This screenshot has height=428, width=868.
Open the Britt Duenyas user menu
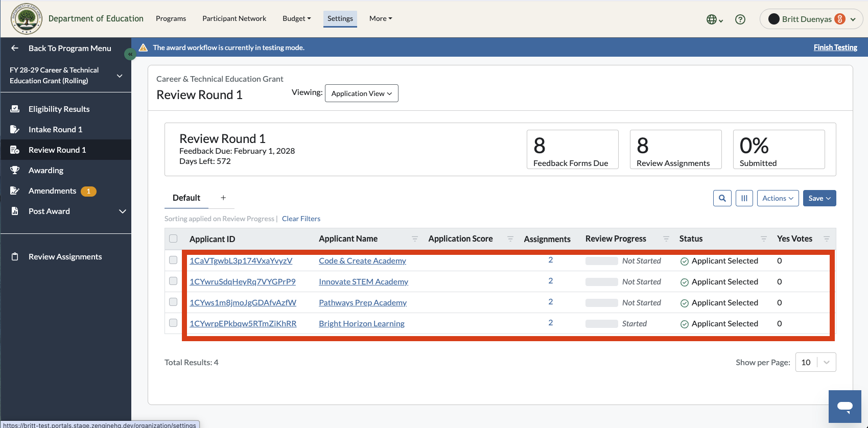point(811,19)
